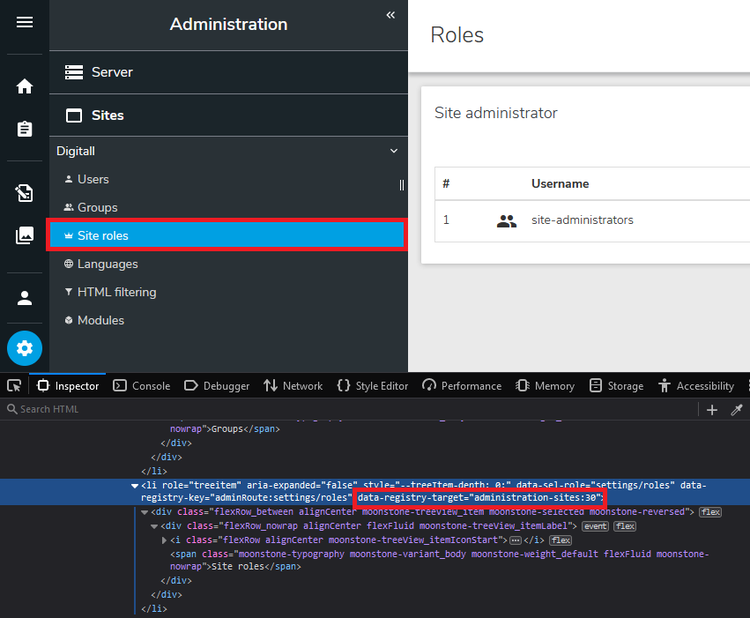Go to the Home icon in the sidebar
This screenshot has width=750, height=618.
pyautogui.click(x=24, y=86)
